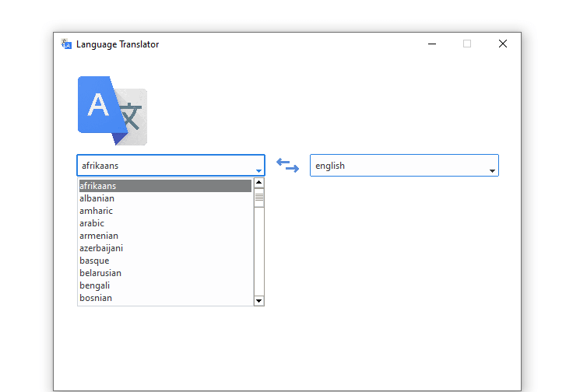Click the Google Translate logo image

pyautogui.click(x=112, y=110)
